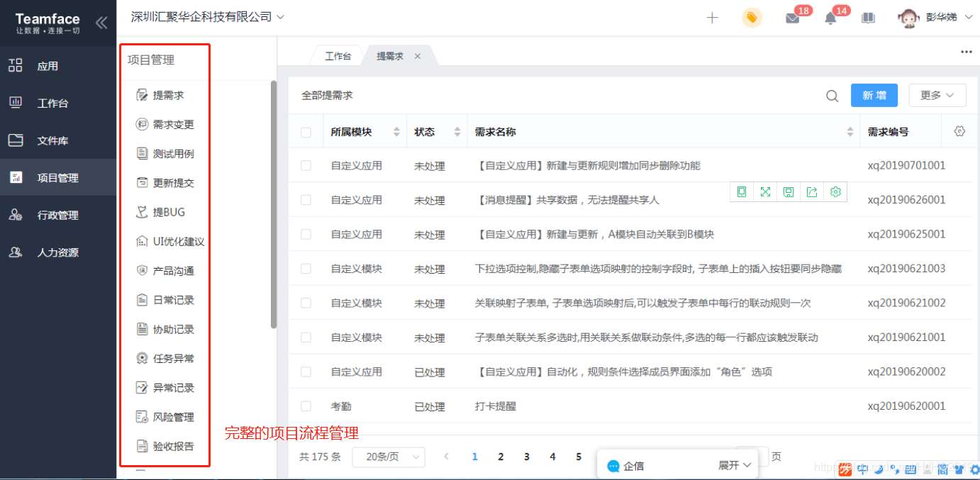Click the mobile preview icon on the hovered row
This screenshot has height=480, width=980.
point(741,191)
